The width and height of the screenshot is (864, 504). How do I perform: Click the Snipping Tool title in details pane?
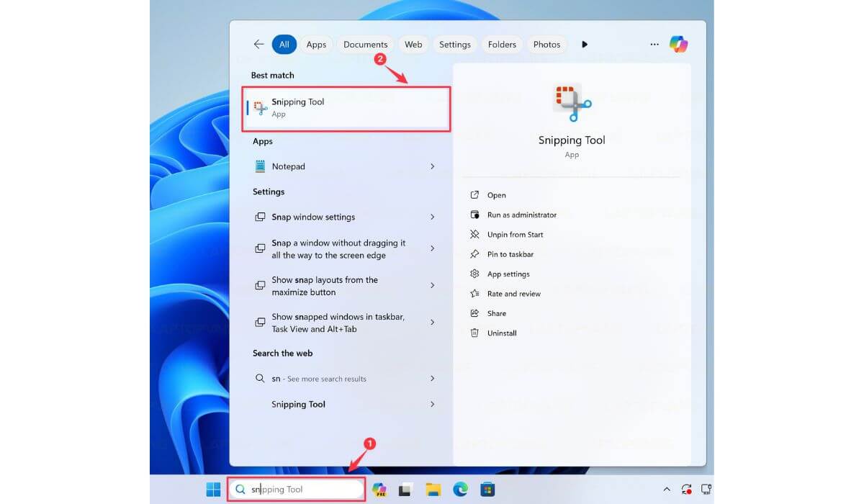[x=572, y=140]
